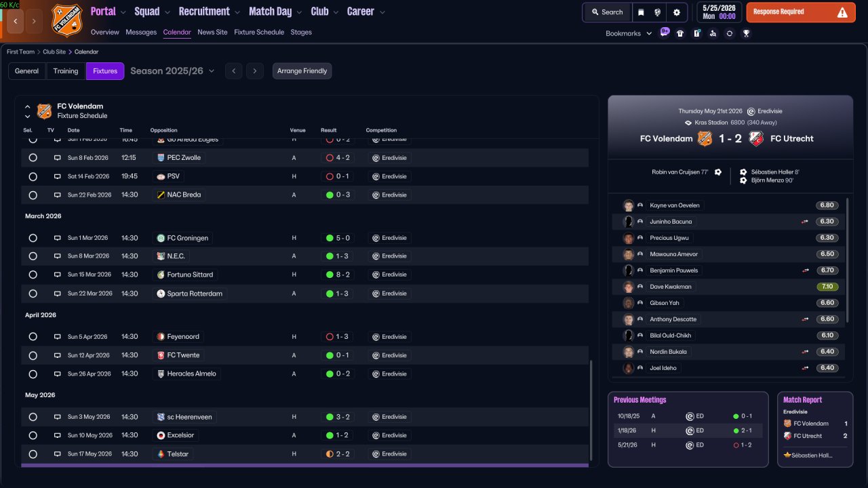
Task: Open the world globe icon
Action: tap(658, 12)
